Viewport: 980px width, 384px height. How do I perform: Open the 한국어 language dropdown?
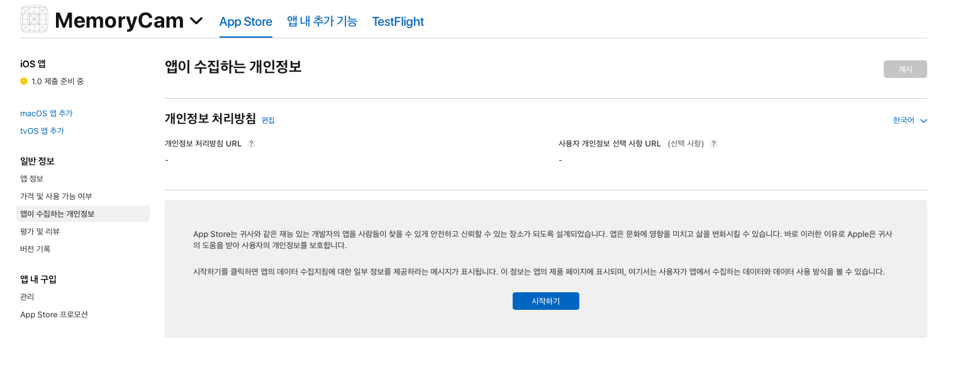(910, 121)
